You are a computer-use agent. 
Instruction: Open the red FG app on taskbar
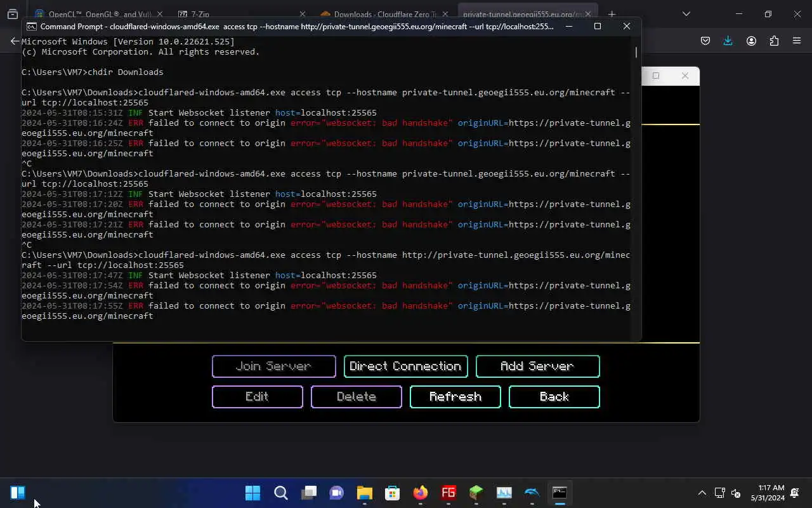click(448, 493)
